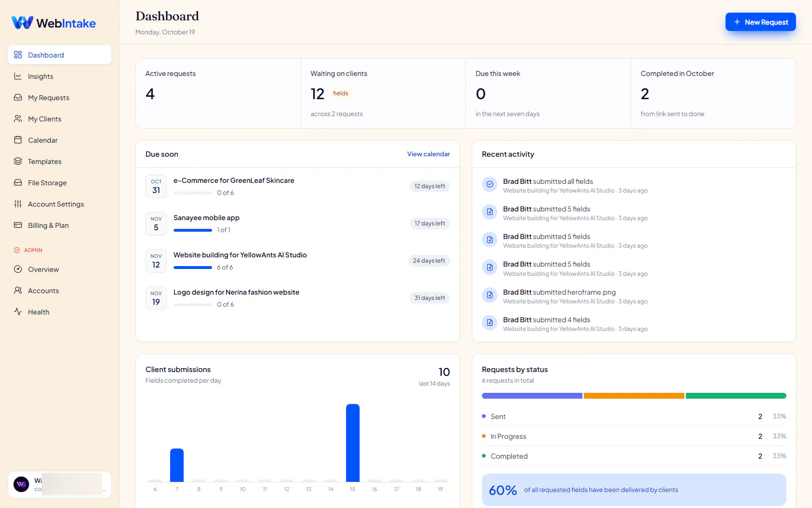Click the orange In Progress status bar segment
Image resolution: width=812 pixels, height=508 pixels.
pyautogui.click(x=634, y=396)
